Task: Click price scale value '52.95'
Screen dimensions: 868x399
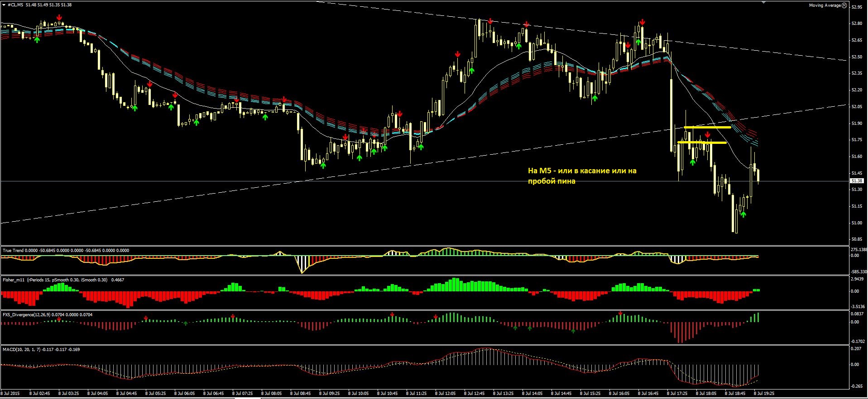Action: [857, 7]
